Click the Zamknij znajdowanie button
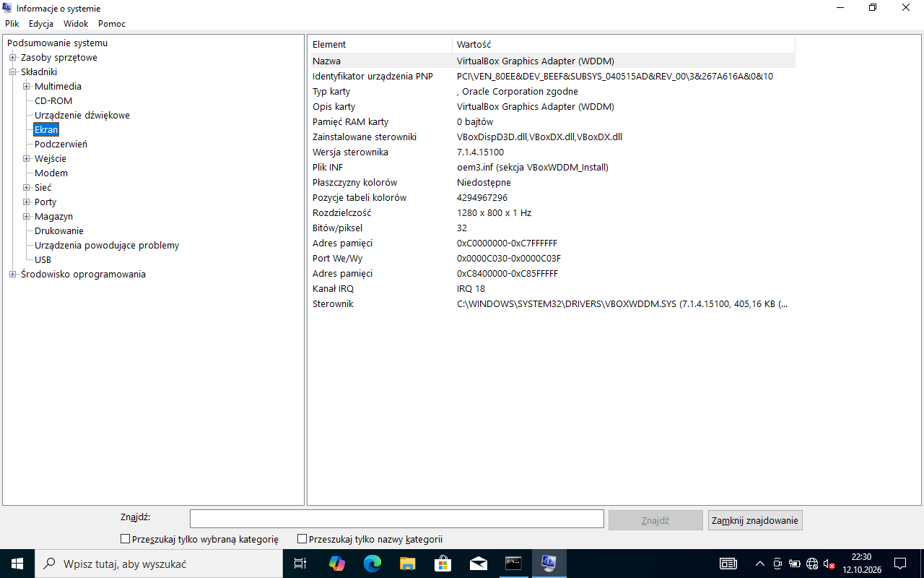This screenshot has width=924, height=578. tap(755, 520)
